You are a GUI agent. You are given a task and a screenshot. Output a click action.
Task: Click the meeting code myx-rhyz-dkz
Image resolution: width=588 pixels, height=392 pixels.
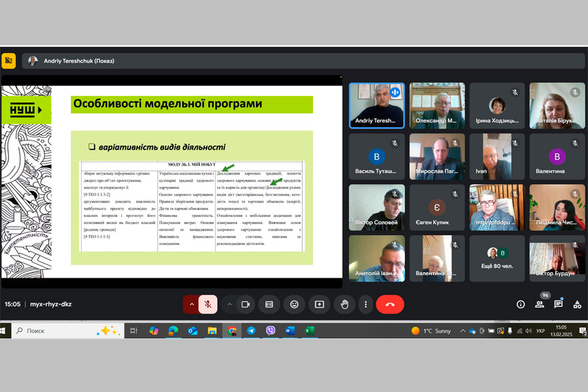50,304
